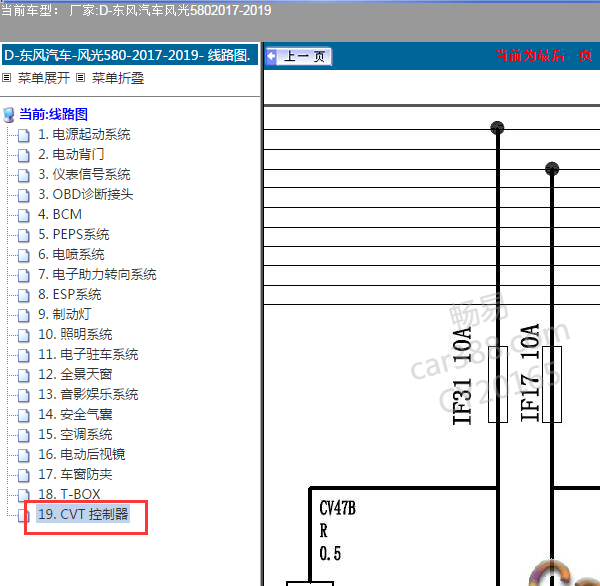Select 16. 电动后视镜 entry
The width and height of the screenshot is (600, 586).
(82, 454)
